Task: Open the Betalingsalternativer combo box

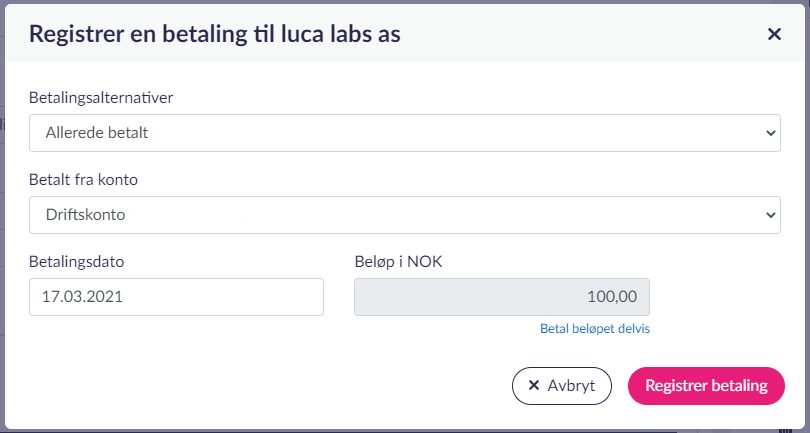Action: [x=404, y=132]
